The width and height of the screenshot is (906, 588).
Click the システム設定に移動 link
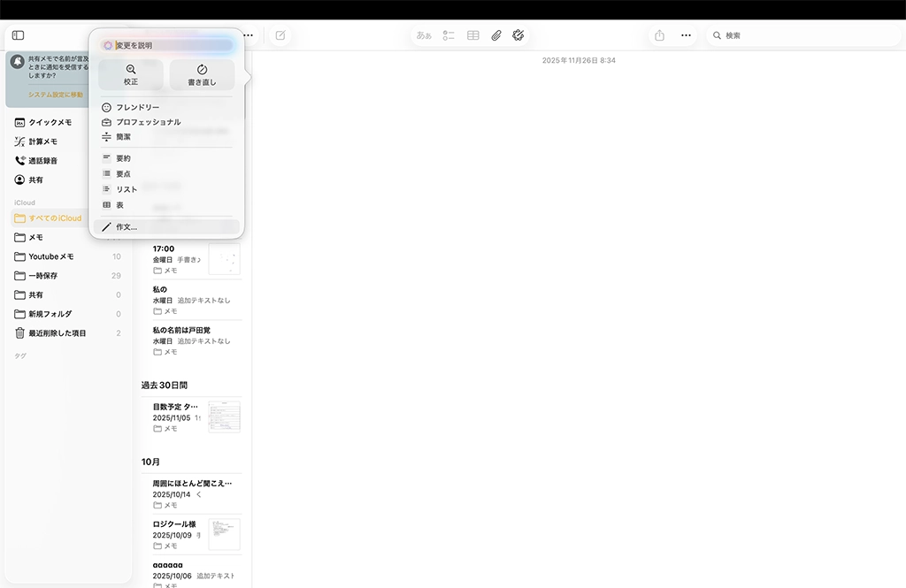point(56,95)
